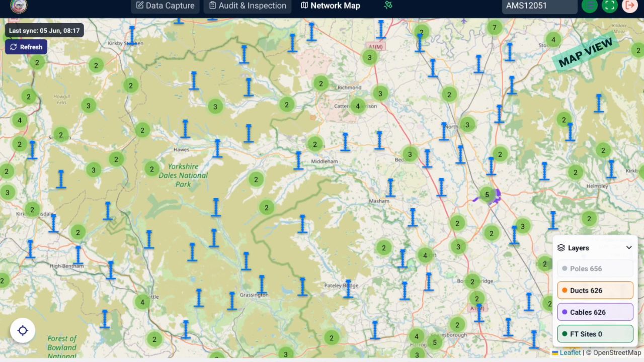Select the pole marker above Middleham

[298, 160]
